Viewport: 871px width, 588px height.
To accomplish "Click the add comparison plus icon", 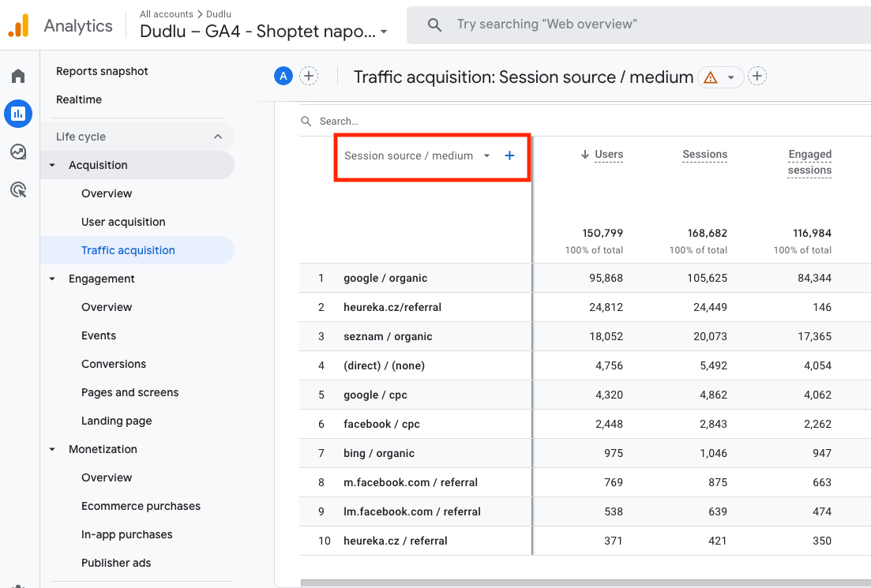I will [309, 77].
